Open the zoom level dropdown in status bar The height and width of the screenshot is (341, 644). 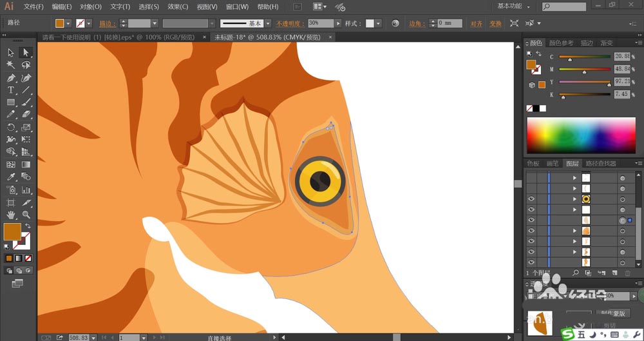click(x=93, y=338)
